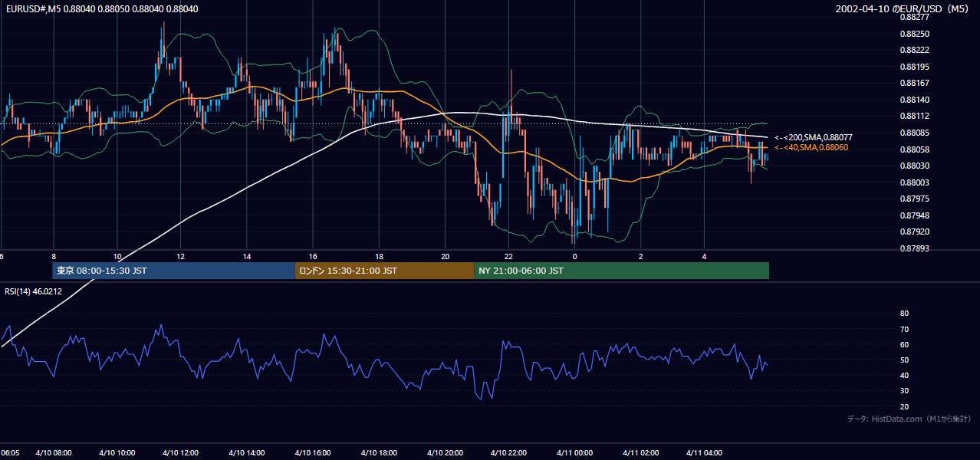Click the 0.88222 price axis label
980x460 pixels.
pyautogui.click(x=914, y=50)
